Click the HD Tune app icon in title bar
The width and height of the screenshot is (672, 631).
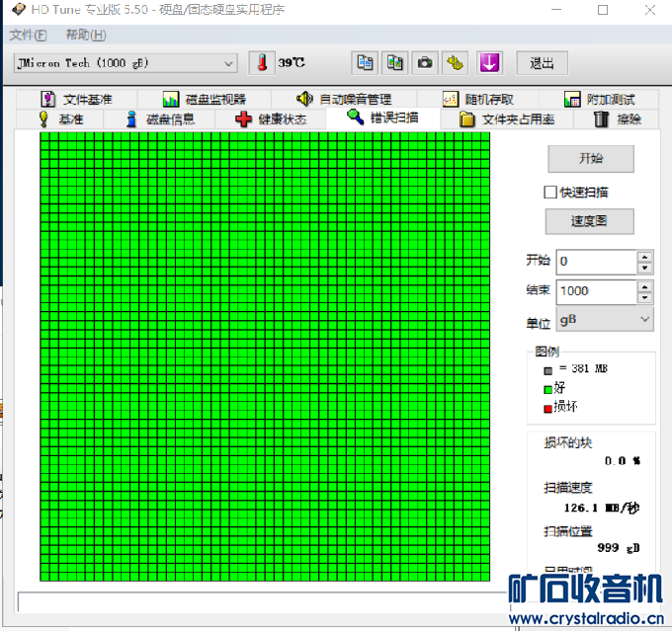[19, 10]
